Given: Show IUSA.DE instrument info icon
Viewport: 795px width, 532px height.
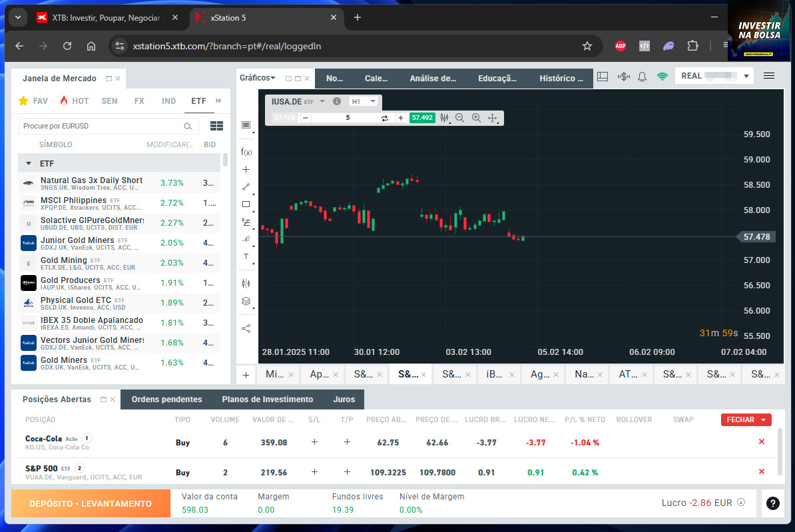Looking at the screenshot, I should pyautogui.click(x=337, y=101).
